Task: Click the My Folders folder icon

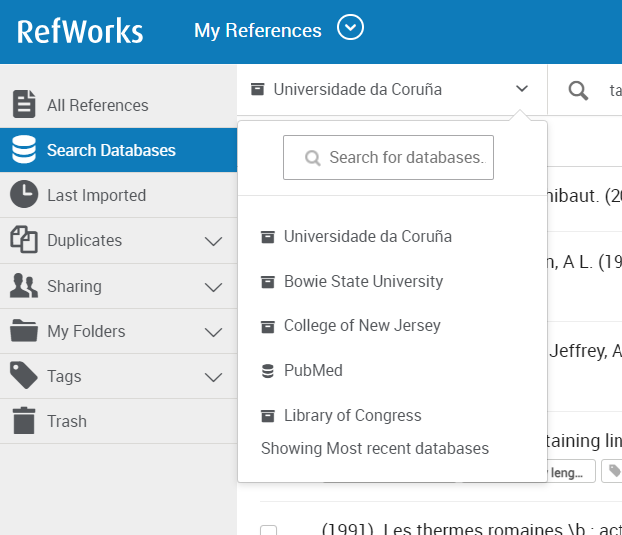Action: (24, 331)
